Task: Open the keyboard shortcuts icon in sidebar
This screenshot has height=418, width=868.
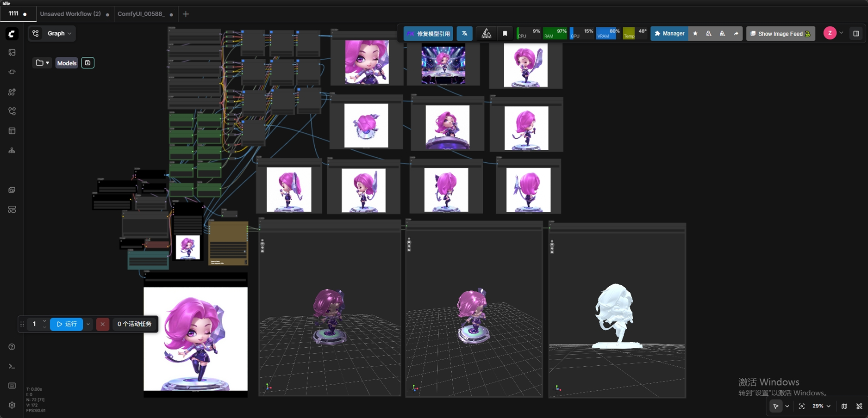Action: (x=12, y=386)
